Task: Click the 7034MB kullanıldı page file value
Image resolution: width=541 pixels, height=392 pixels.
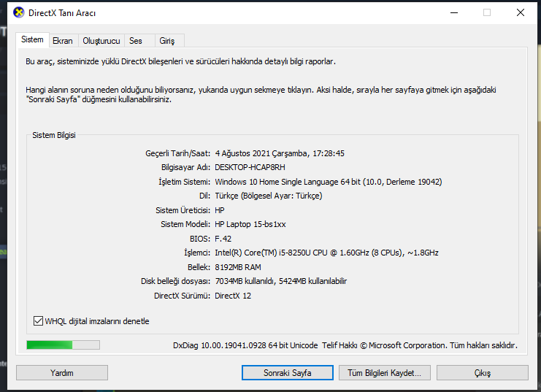Action: coord(280,281)
